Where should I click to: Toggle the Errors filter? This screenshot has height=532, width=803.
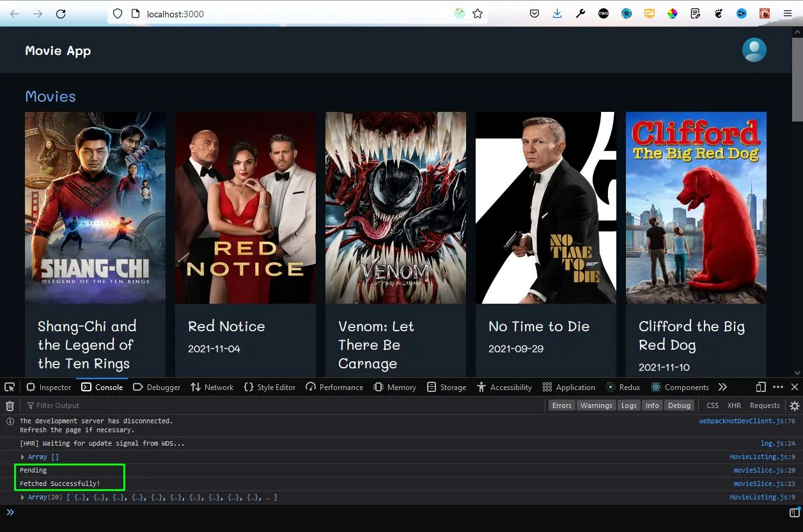point(562,405)
